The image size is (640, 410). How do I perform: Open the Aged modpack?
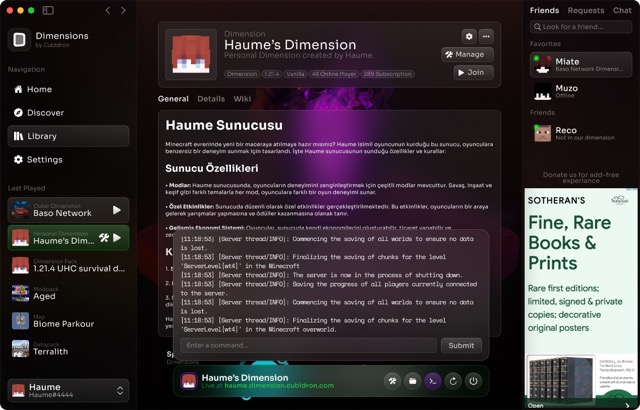68,293
